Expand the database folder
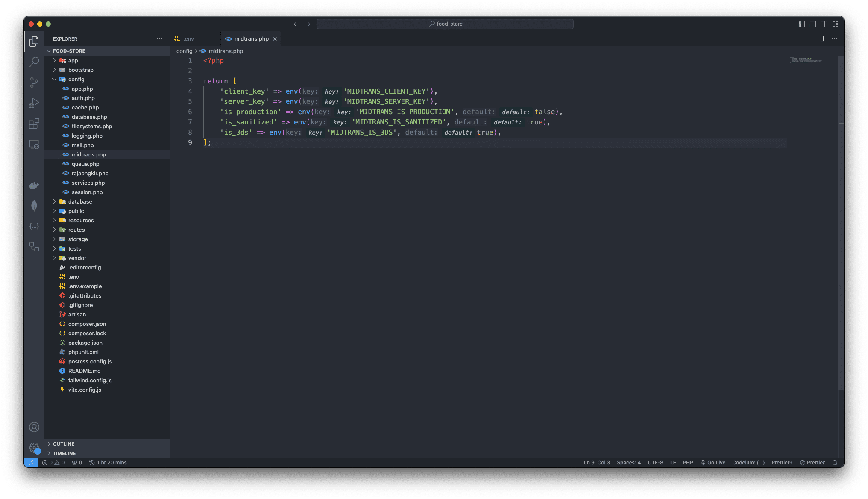This screenshot has width=868, height=499. click(x=80, y=202)
